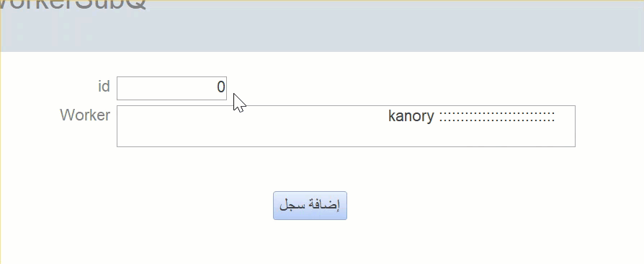This screenshot has height=264, width=644.
Task: Click the إضافة سجل button
Action: (310, 206)
